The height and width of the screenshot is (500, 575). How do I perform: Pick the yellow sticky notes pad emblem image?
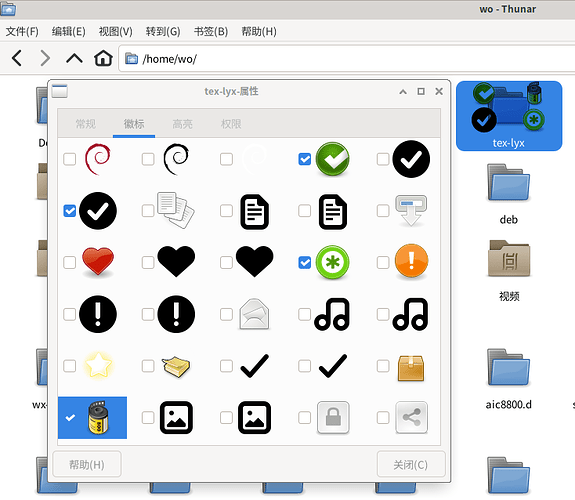coord(176,366)
